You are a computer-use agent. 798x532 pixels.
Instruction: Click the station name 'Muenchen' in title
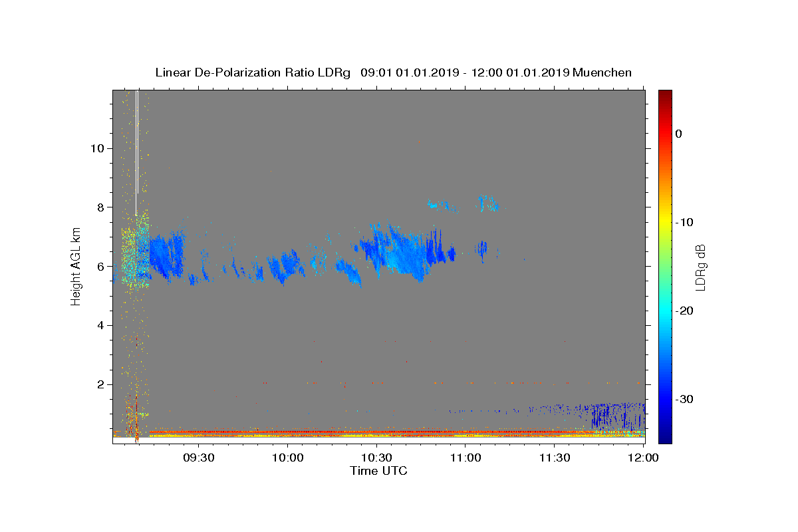(x=602, y=72)
